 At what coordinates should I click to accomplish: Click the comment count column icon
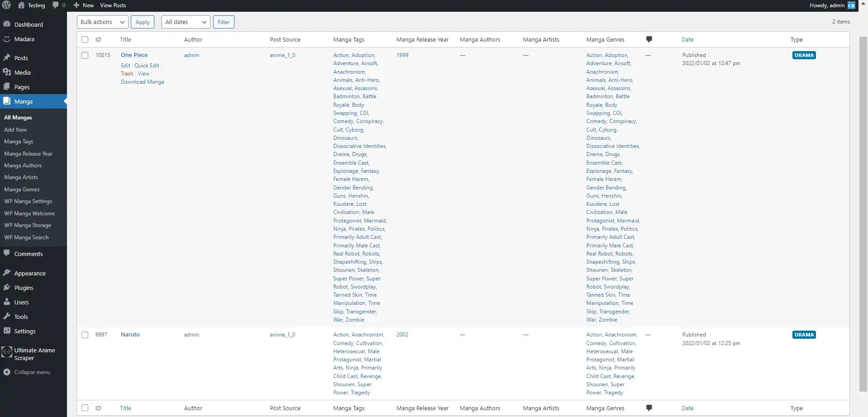pyautogui.click(x=649, y=39)
